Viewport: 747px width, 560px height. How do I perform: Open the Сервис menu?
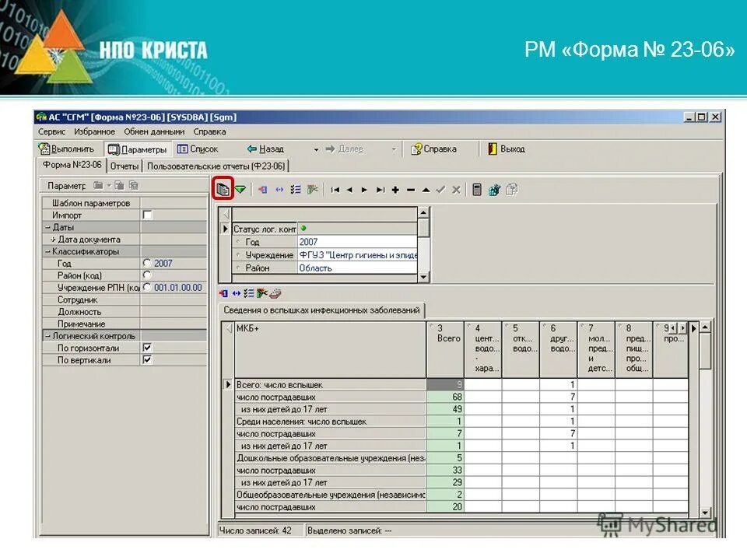click(51, 131)
